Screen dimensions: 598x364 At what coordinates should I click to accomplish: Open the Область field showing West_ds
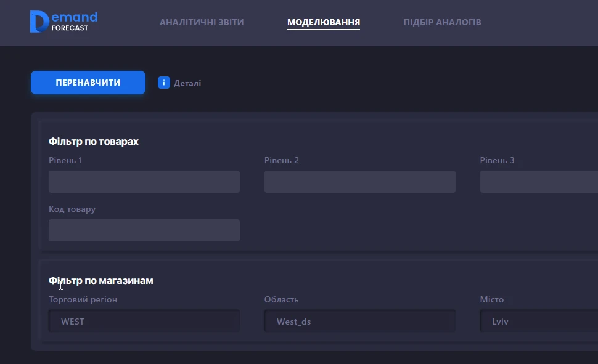(x=360, y=321)
